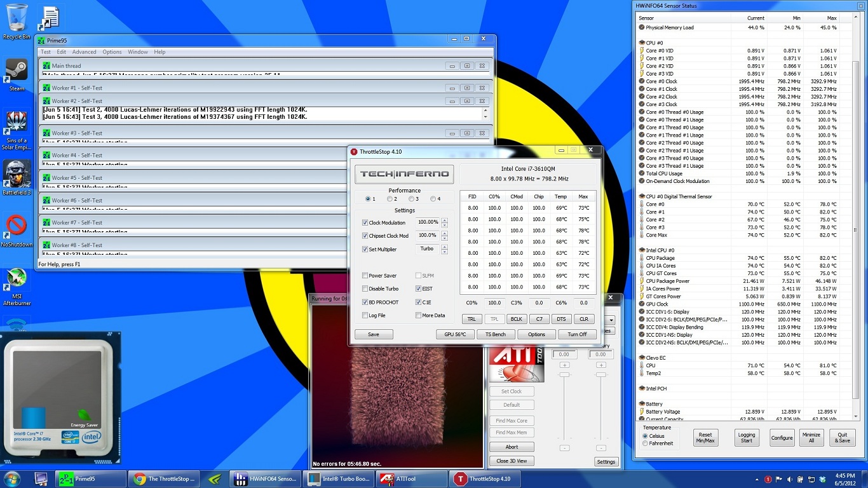Click the NVIDIA icon on the taskbar
The width and height of the screenshot is (868, 488).
point(215,478)
